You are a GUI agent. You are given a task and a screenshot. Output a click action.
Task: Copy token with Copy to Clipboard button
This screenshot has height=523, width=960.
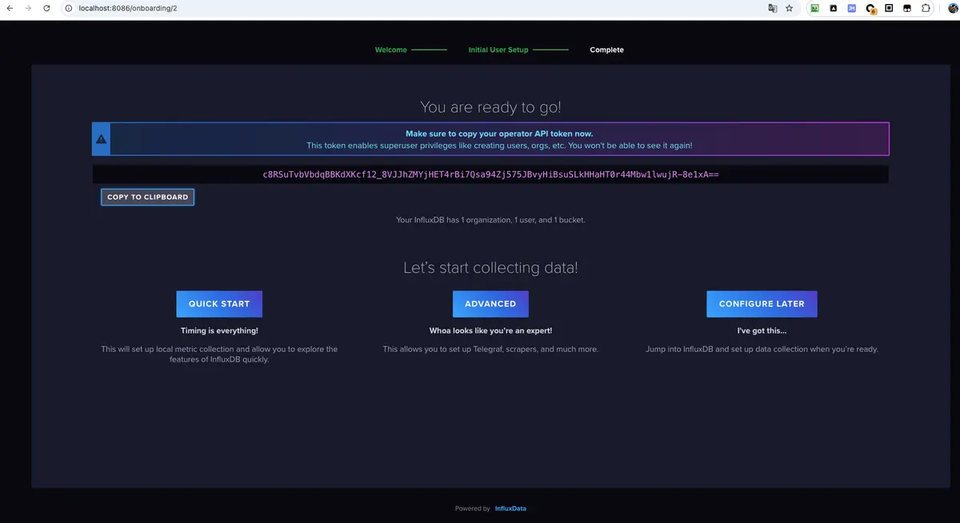coord(148,197)
